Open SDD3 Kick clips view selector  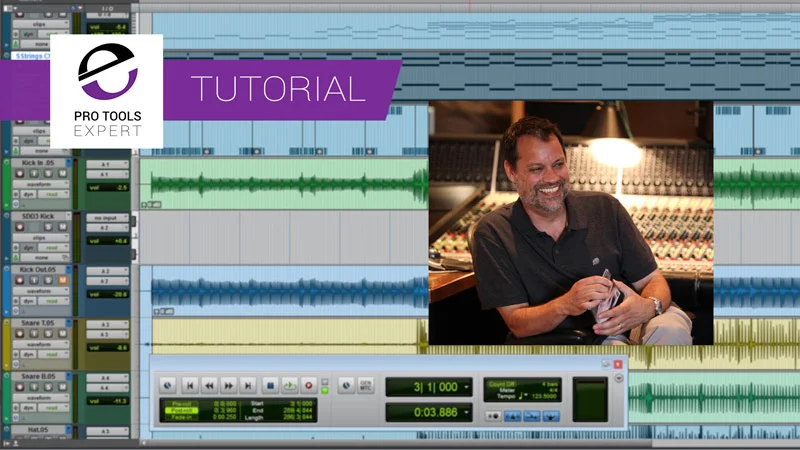pyautogui.click(x=41, y=238)
